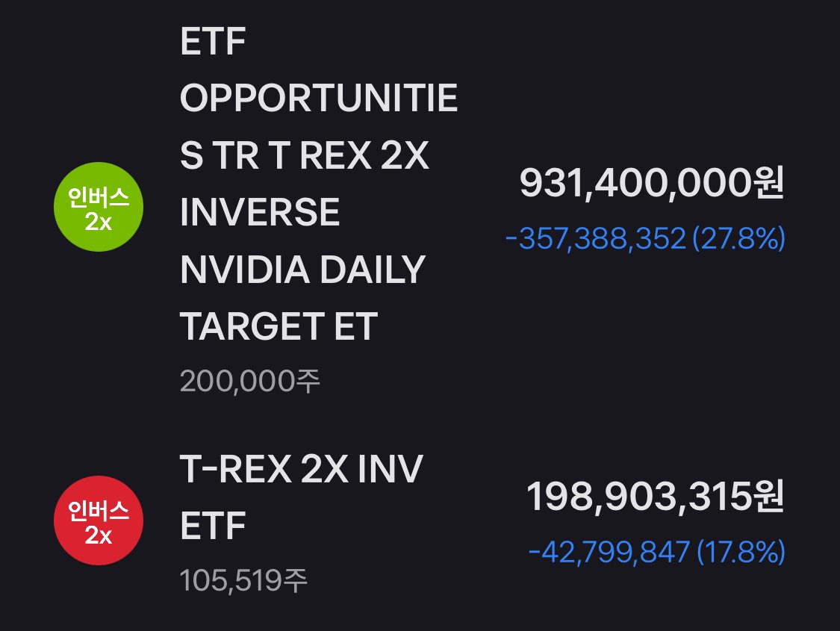Open the ETF Opportunities T-REX Nvidia holding name
The height and width of the screenshot is (631, 840).
point(317,185)
